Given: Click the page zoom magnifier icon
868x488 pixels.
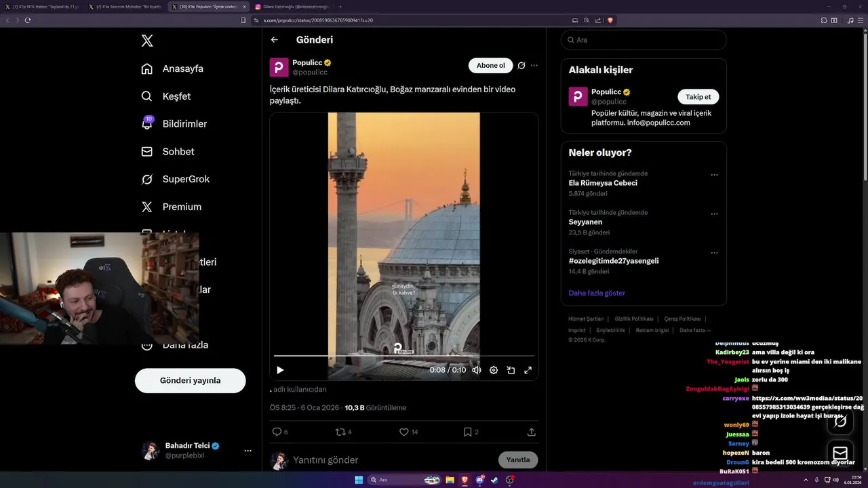Looking at the screenshot, I should click(587, 20).
